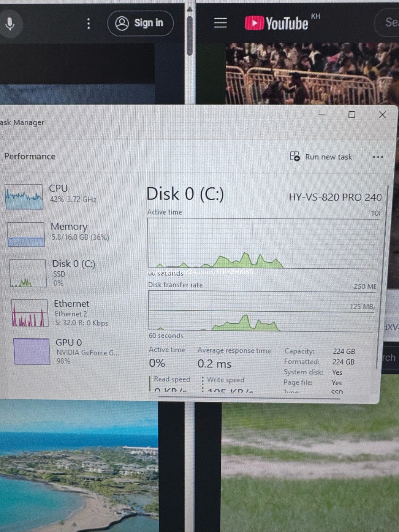
Task: Click the Sign in button
Action: click(140, 23)
